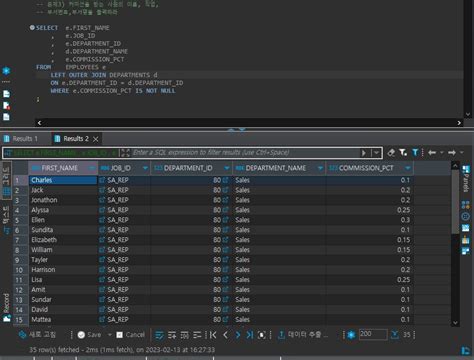
Task: Toggle the Panels button on right sidebar
Action: point(466,178)
